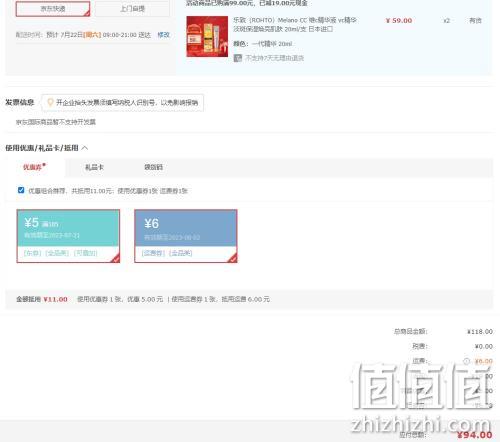Select 京东快递 delivery option

pos(53,9)
